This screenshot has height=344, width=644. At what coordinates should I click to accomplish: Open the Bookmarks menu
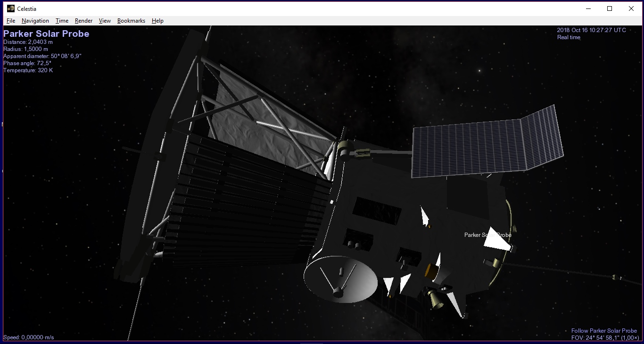[131, 21]
